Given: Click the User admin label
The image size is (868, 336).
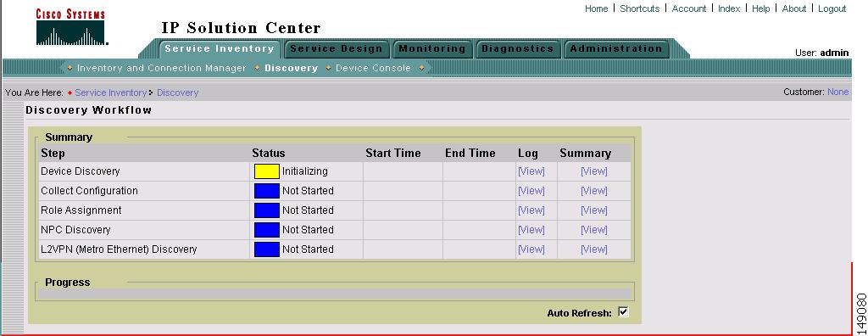Looking at the screenshot, I should click(821, 53).
